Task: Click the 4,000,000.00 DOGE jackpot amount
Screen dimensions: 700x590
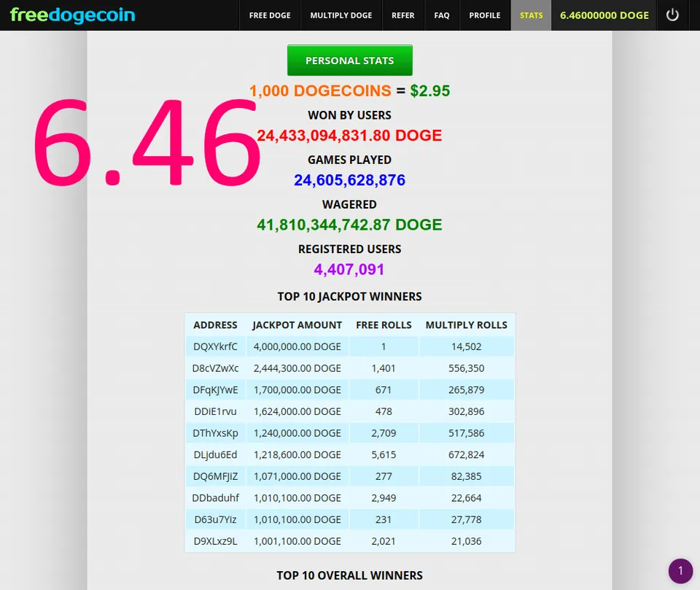Action: pos(297,346)
